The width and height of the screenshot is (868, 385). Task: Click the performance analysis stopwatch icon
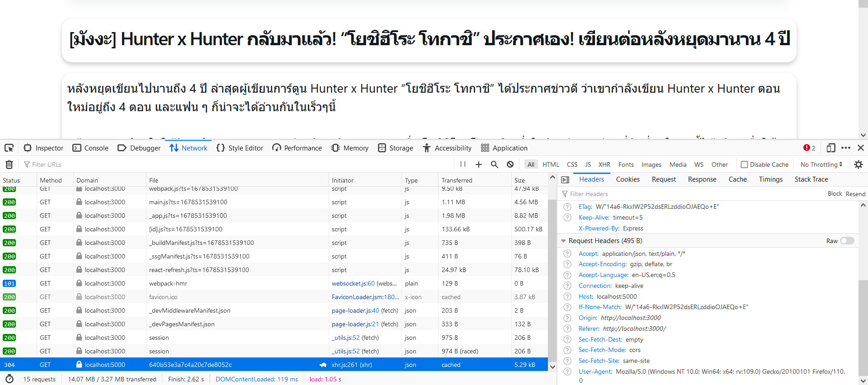9,379
